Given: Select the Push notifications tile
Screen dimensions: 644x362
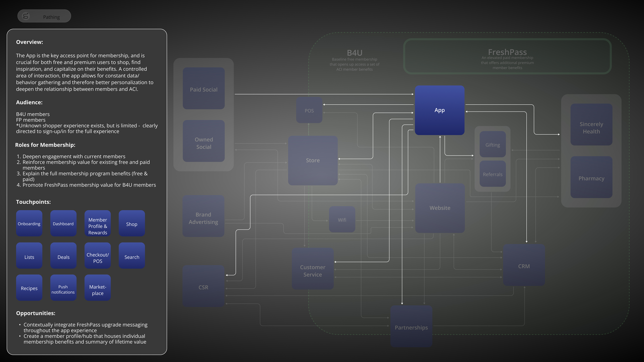Looking at the screenshot, I should [x=63, y=288].
